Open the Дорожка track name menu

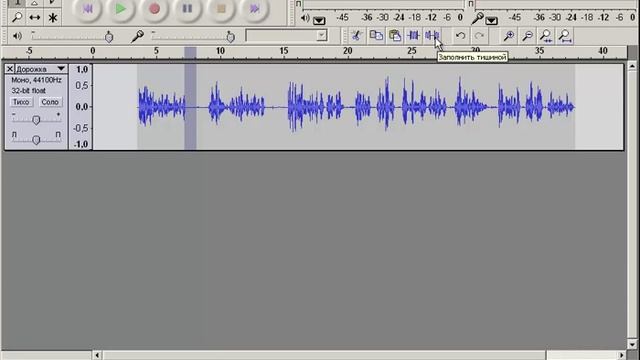(x=40, y=69)
